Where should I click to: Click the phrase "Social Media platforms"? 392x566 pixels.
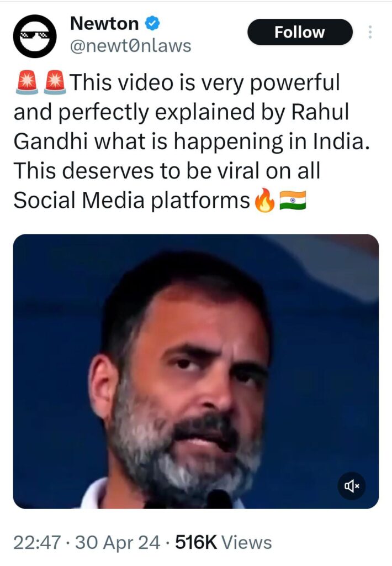(x=131, y=201)
